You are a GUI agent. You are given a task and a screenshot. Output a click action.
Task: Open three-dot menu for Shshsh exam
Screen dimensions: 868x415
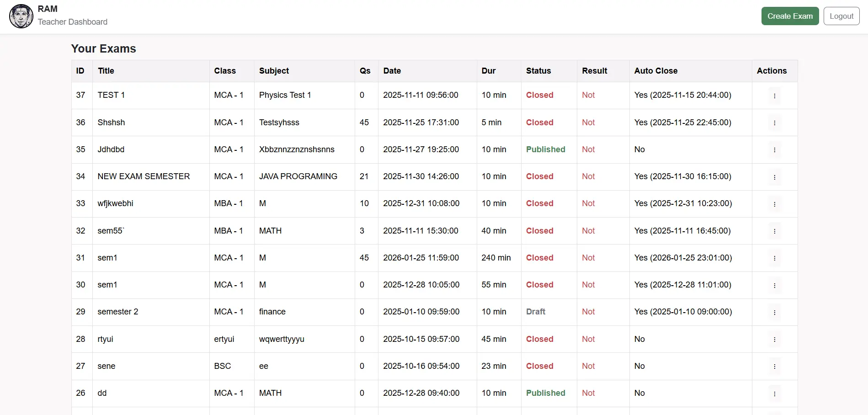click(774, 122)
